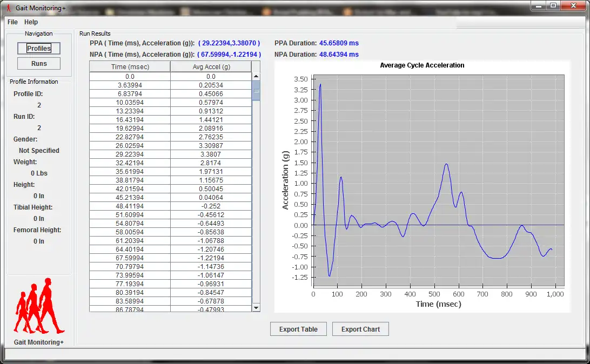The image size is (590, 364).
Task: Select the table cell 0.20534
Action: pos(211,85)
